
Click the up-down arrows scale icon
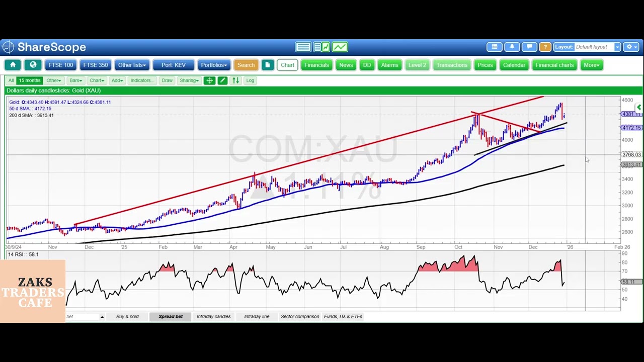coord(235,80)
